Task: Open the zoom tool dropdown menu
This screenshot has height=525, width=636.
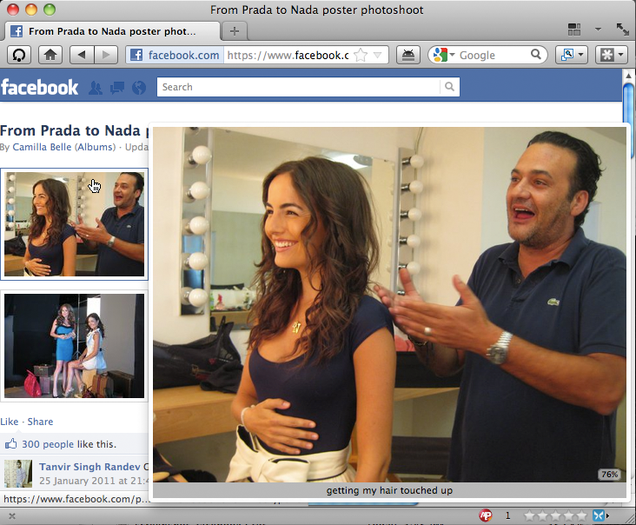Action: [x=572, y=55]
